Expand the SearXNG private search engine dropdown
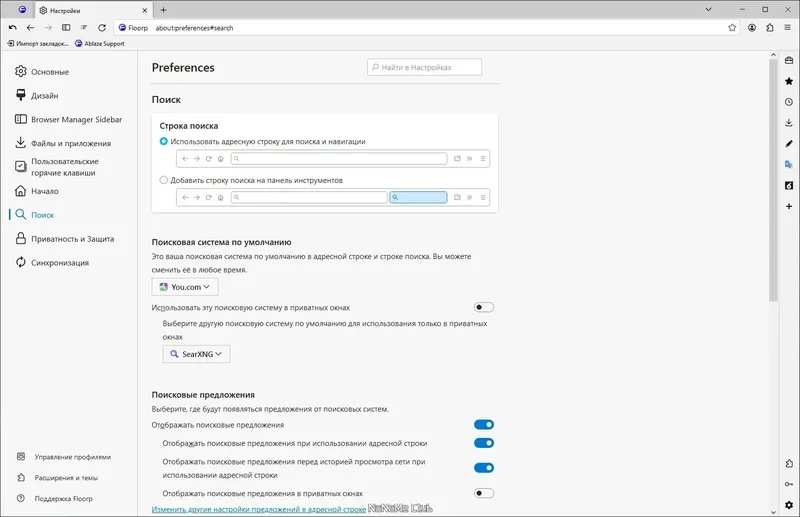The height and width of the screenshot is (517, 800). pyautogui.click(x=196, y=354)
